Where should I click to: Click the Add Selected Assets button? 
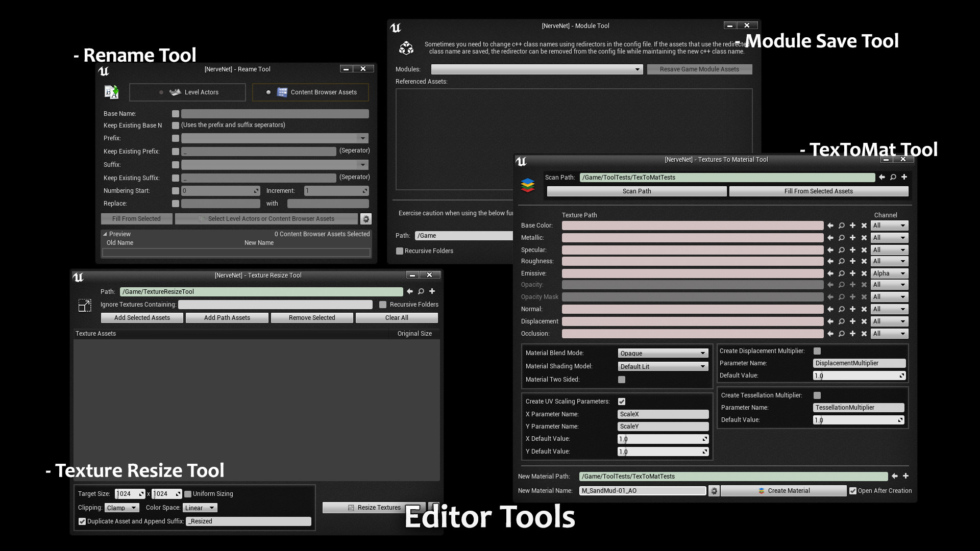point(142,318)
